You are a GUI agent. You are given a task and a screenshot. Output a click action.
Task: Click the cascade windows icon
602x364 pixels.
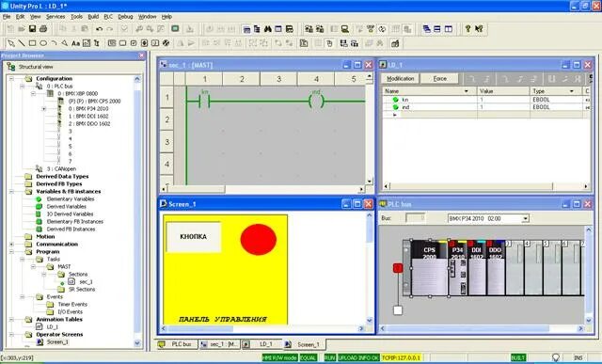[x=426, y=29]
